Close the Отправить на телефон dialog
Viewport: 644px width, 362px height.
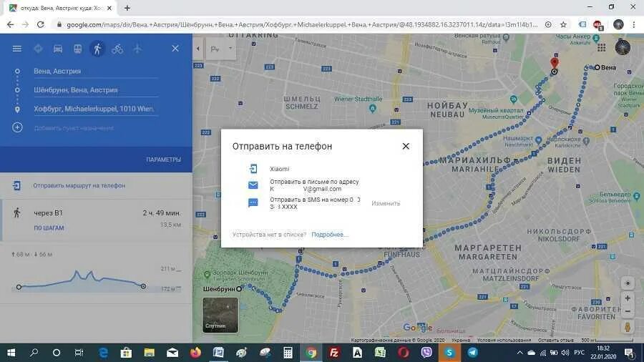click(406, 146)
